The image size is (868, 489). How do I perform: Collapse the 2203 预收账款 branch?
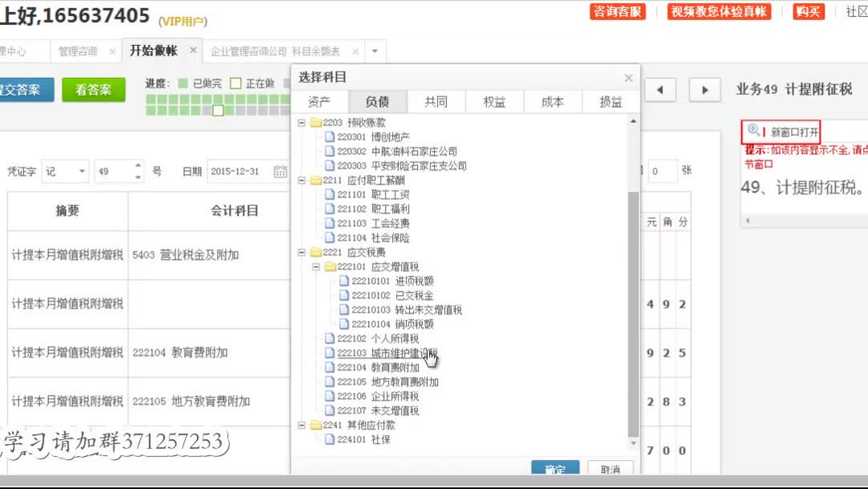point(301,121)
